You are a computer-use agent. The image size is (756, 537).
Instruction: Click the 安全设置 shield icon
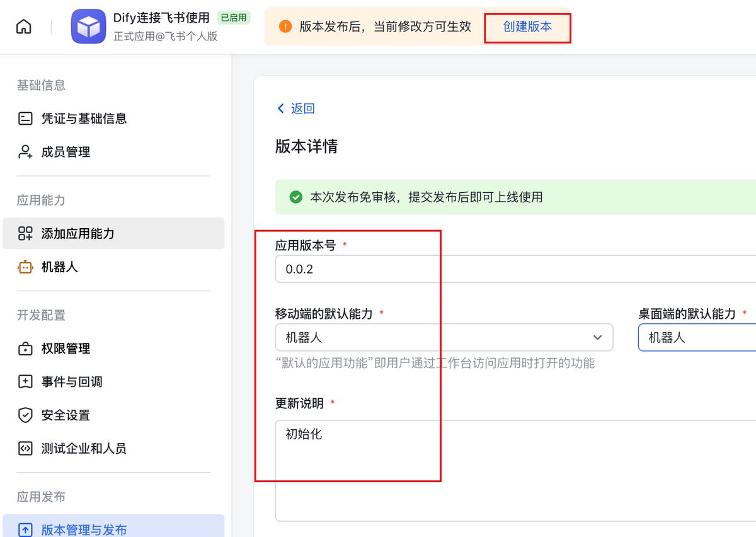(25, 415)
